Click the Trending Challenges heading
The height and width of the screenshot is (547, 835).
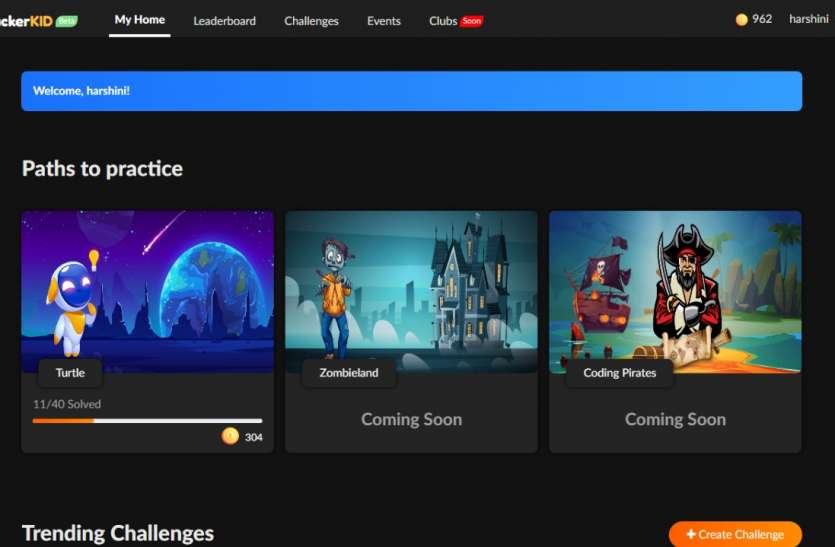(x=118, y=533)
